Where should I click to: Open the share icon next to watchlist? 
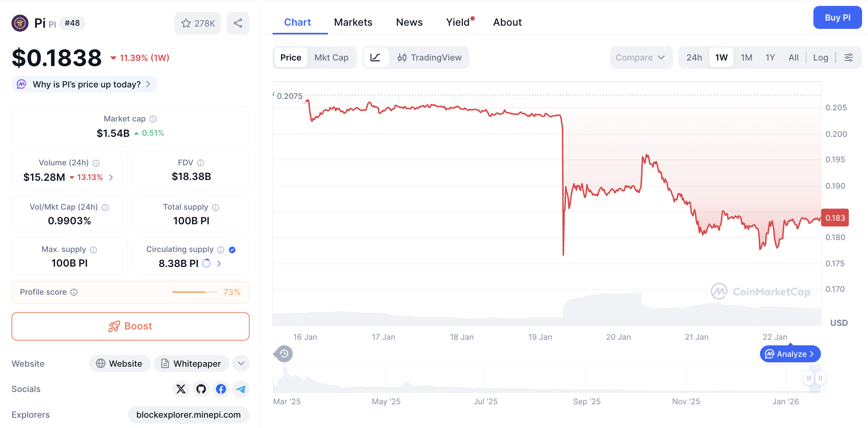click(x=238, y=23)
